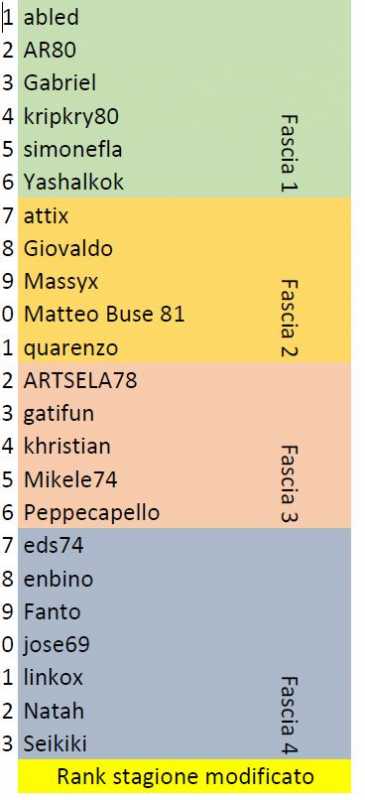Click the Seikiki name cell
Screen dimensions: 365x800
55,743
